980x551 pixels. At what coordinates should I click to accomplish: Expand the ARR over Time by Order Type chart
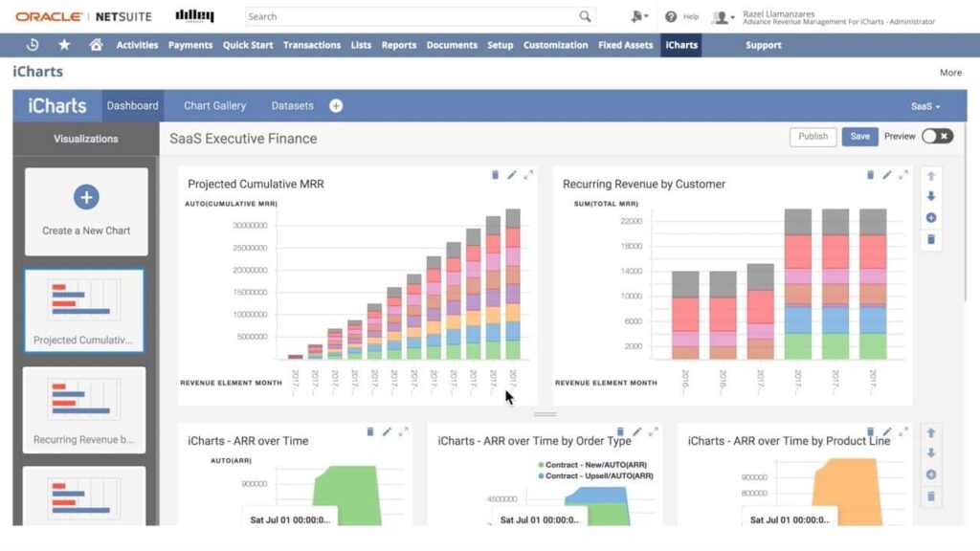coord(654,431)
